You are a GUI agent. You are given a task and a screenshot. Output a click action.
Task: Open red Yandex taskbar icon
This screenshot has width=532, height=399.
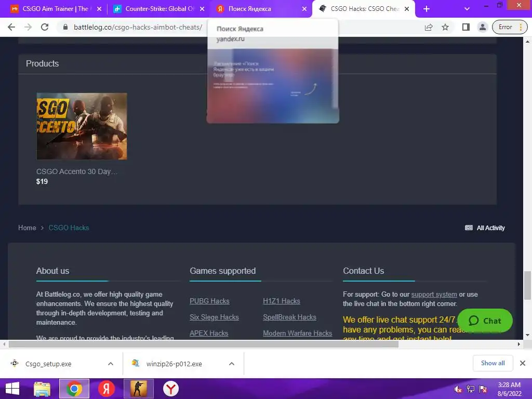click(106, 389)
